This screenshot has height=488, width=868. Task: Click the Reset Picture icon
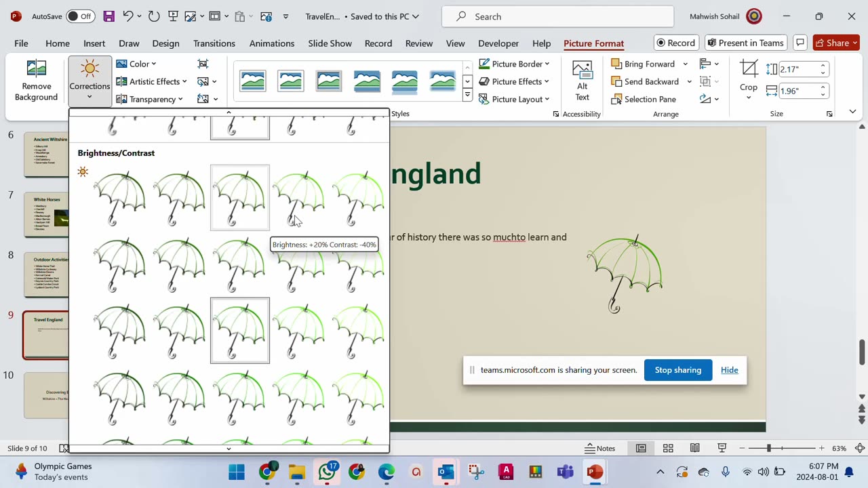[203, 99]
